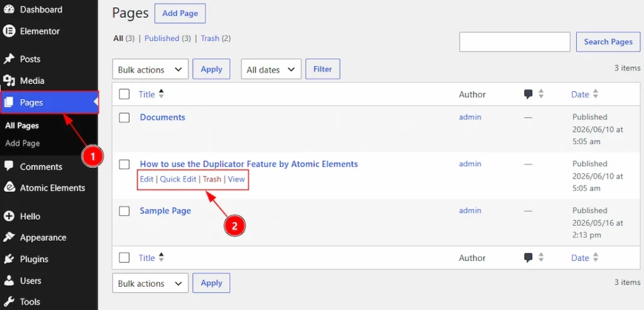Click the Tools wrench icon
Screen dimensions: 644x310
click(9, 302)
